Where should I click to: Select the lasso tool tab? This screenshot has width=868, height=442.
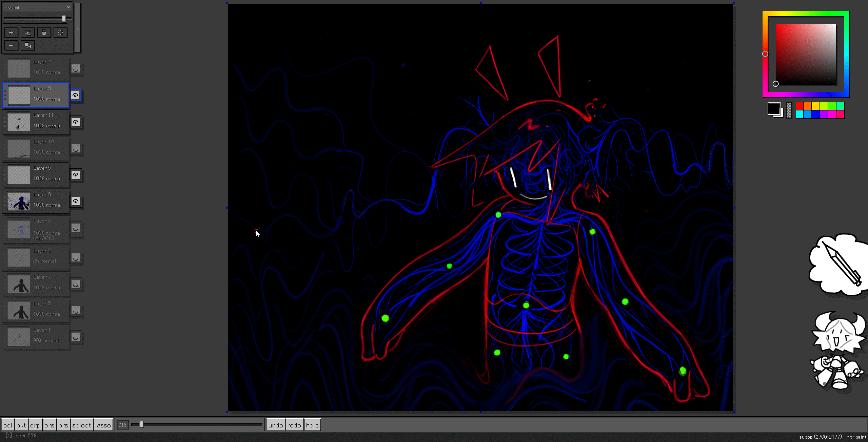[x=103, y=425]
